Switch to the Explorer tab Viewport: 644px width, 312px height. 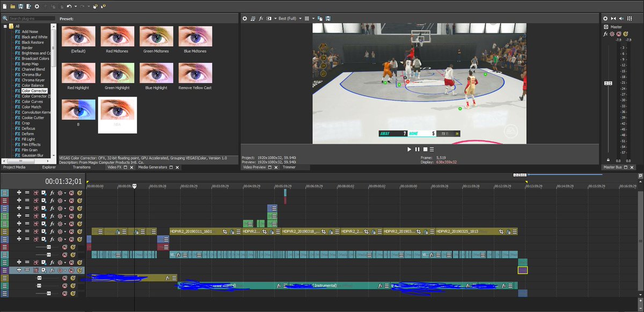49,167
